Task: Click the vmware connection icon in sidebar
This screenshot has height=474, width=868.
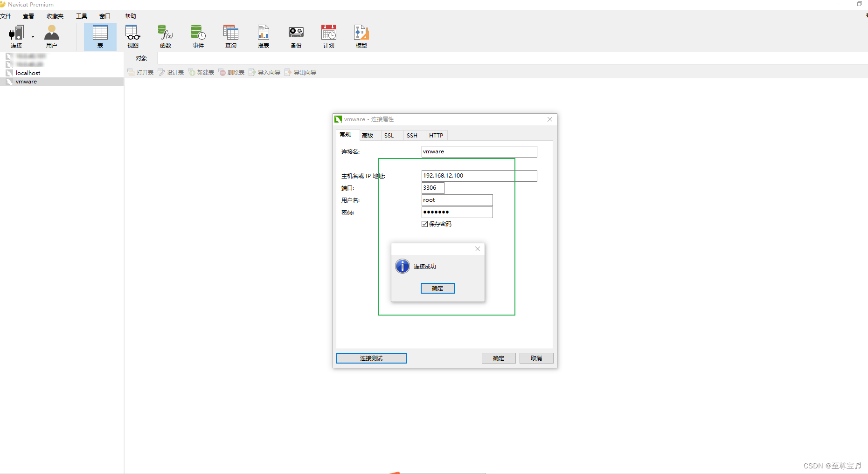Action: [x=9, y=82]
